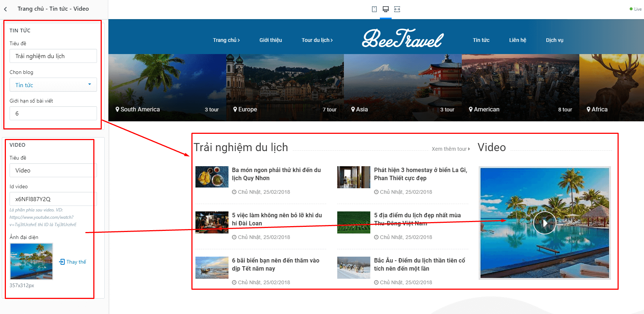Click the Đài Loan article thumbnail
The image size is (644, 314).
point(212,222)
